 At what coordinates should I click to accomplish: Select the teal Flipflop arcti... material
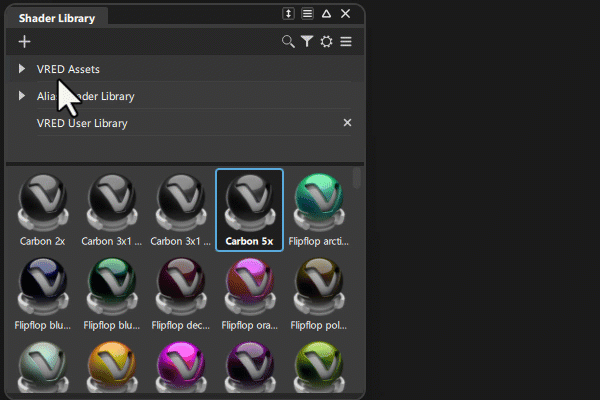pyautogui.click(x=319, y=201)
